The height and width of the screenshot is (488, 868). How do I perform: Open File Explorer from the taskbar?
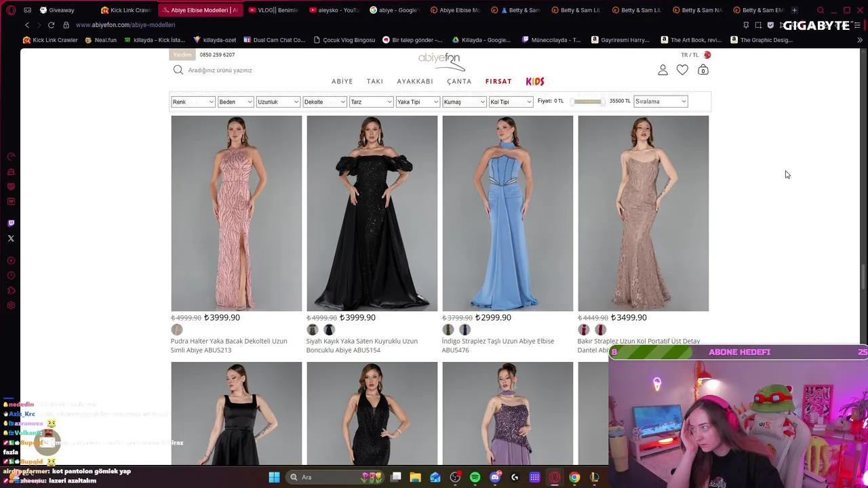[415, 477]
